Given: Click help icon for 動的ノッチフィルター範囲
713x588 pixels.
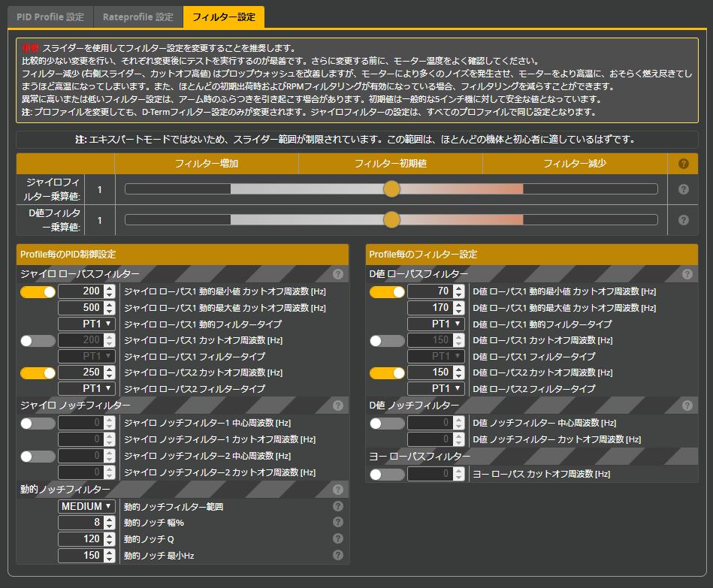Looking at the screenshot, I should coord(338,506).
